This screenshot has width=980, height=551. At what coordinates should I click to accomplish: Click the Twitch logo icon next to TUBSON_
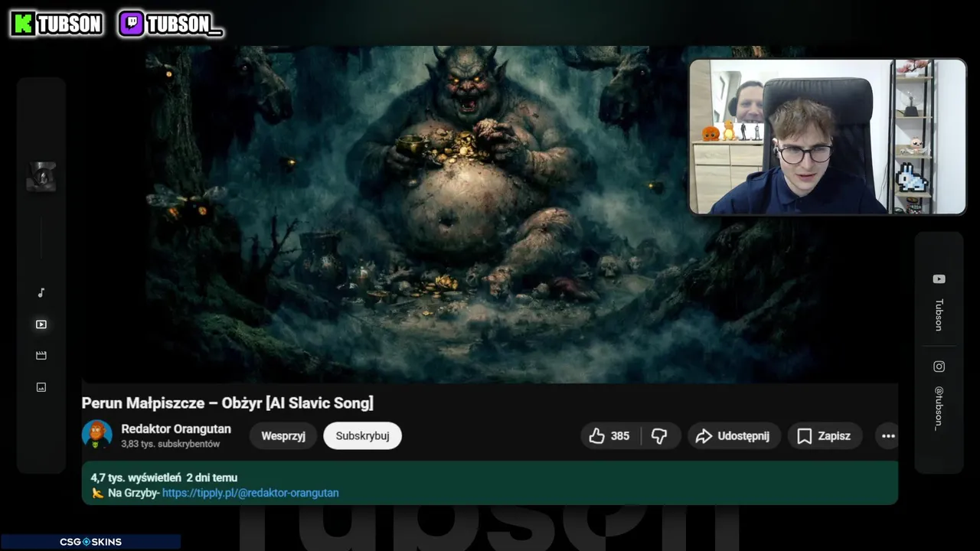click(x=132, y=24)
